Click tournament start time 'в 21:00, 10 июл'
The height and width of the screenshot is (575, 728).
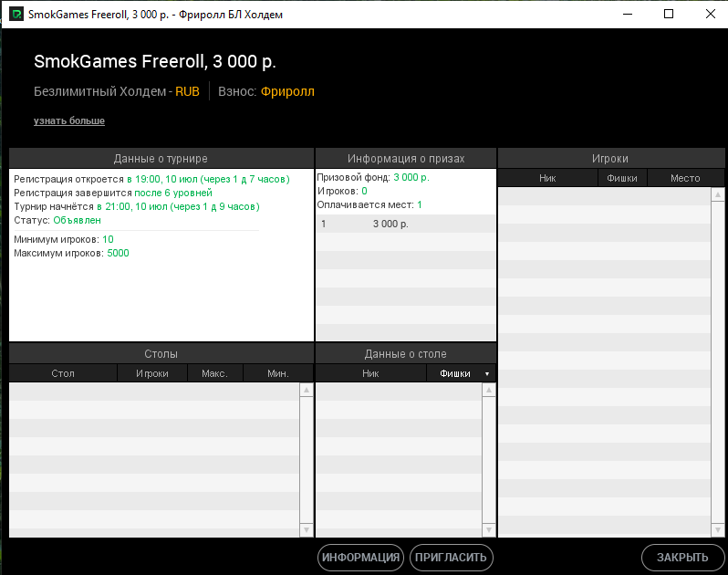pyautogui.click(x=132, y=206)
